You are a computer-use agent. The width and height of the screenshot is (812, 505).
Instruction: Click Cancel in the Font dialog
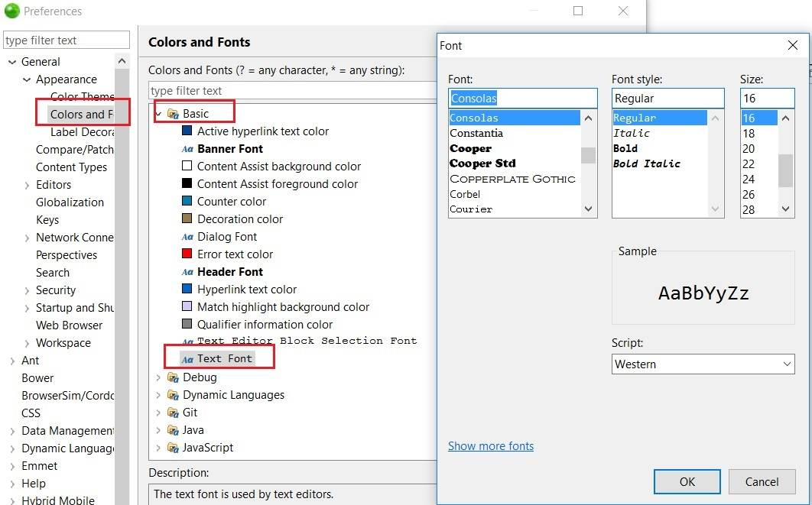762,481
